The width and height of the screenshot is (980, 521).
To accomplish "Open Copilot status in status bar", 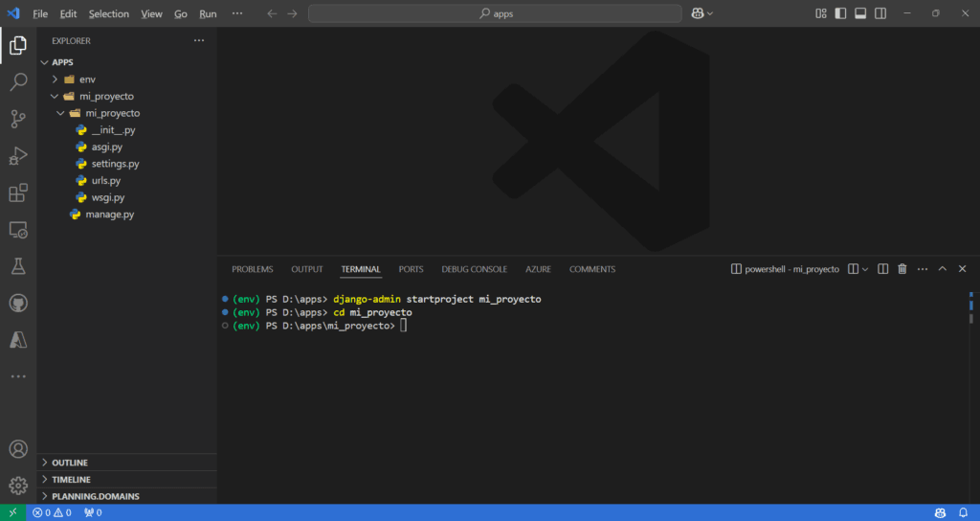I will [x=940, y=513].
